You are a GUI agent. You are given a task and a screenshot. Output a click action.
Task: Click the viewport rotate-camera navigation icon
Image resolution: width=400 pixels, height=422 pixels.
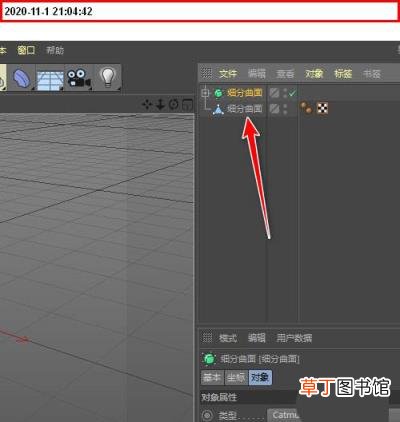point(174,104)
